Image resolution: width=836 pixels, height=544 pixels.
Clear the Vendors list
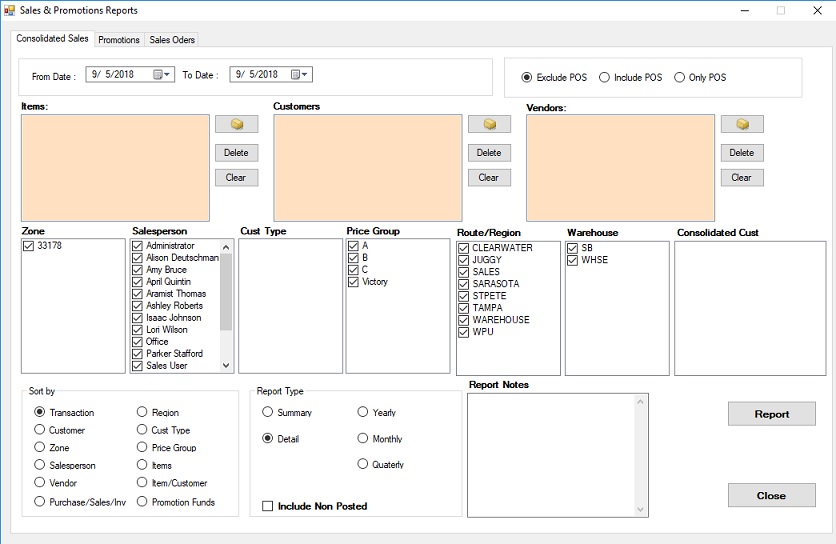click(x=742, y=178)
